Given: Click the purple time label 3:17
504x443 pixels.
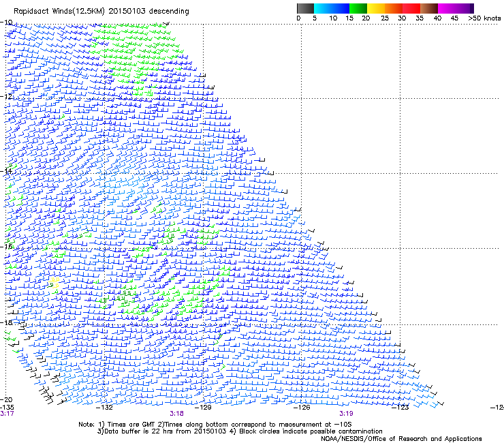Looking at the screenshot, I should pyautogui.click(x=7, y=414).
